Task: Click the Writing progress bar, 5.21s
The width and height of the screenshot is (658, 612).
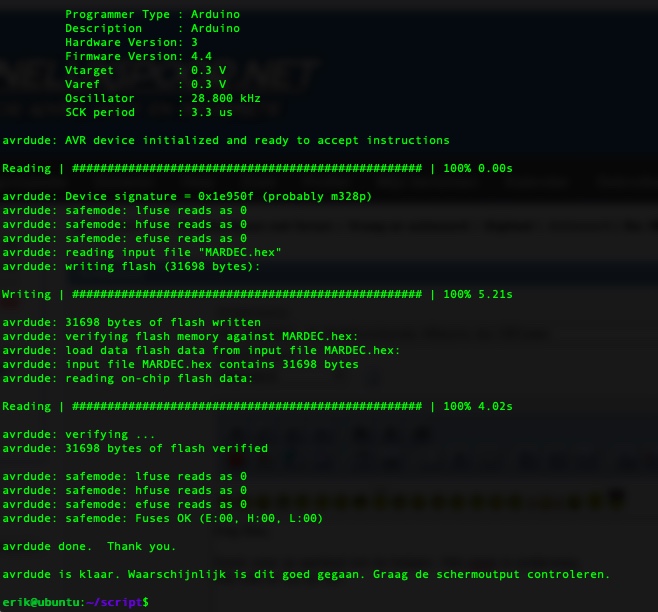Action: [x=257, y=294]
